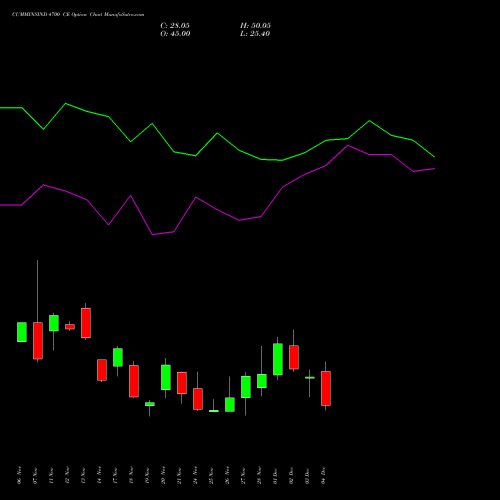
Task: Click the 17 Nov date label
Action: [x=115, y=475]
